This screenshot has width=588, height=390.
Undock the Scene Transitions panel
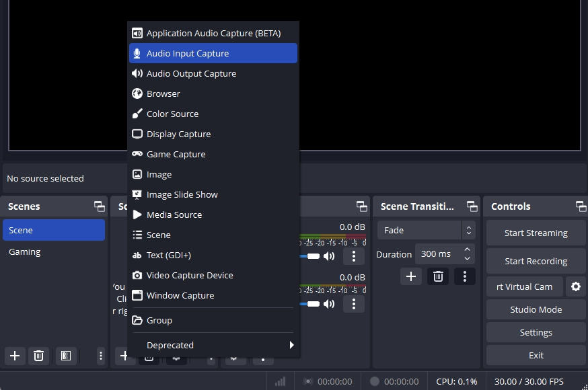click(x=472, y=206)
